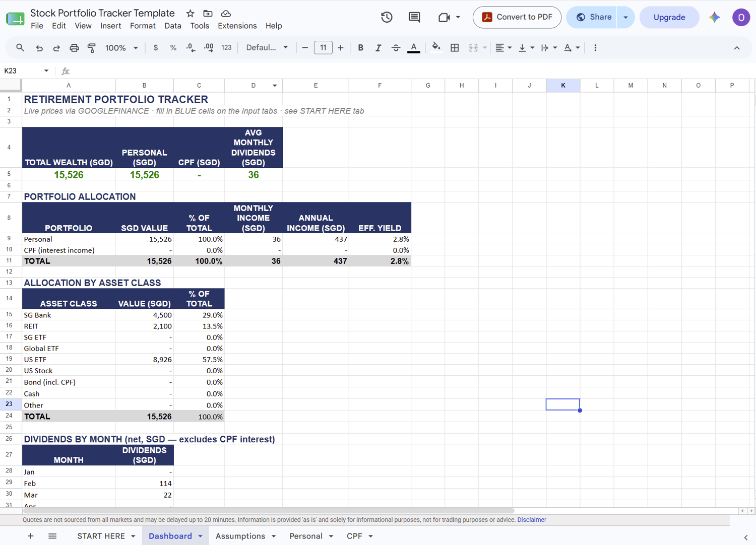Click the Convert to PDF button
The image size is (756, 545).
517,17
